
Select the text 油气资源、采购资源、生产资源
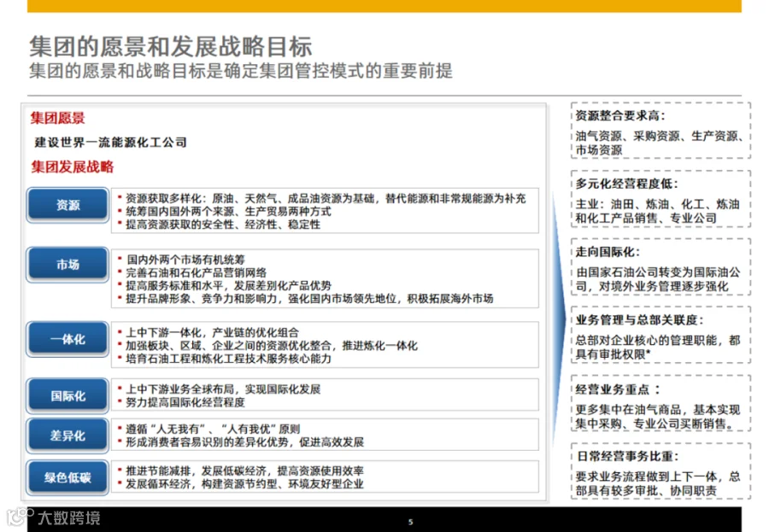pyautogui.click(x=659, y=143)
